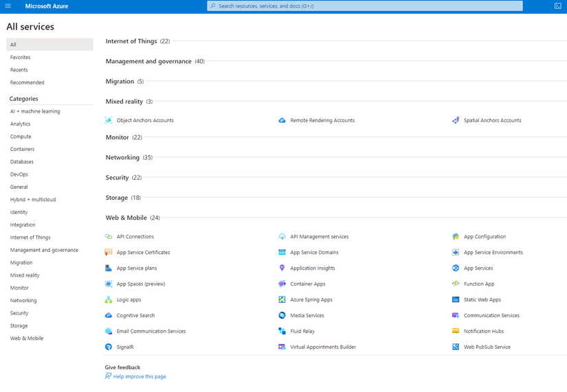Select AI + machine learning category
The image size is (567, 392).
pyautogui.click(x=35, y=111)
